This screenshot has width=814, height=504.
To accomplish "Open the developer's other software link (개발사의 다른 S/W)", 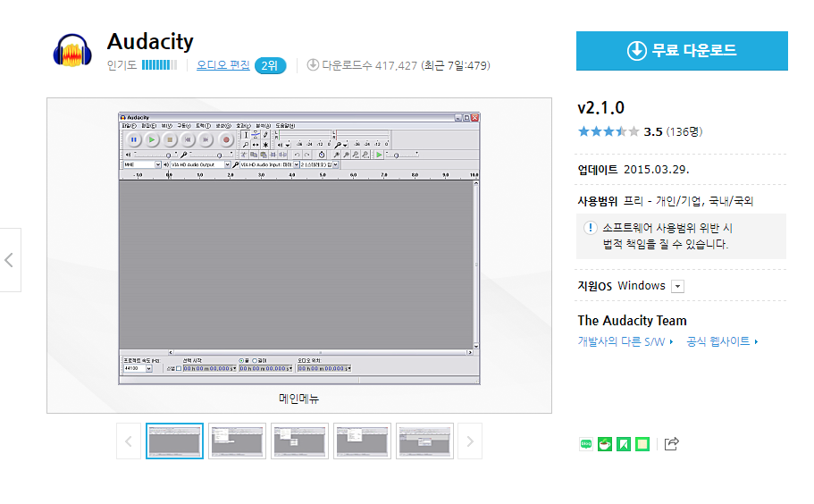I will coord(625,341).
